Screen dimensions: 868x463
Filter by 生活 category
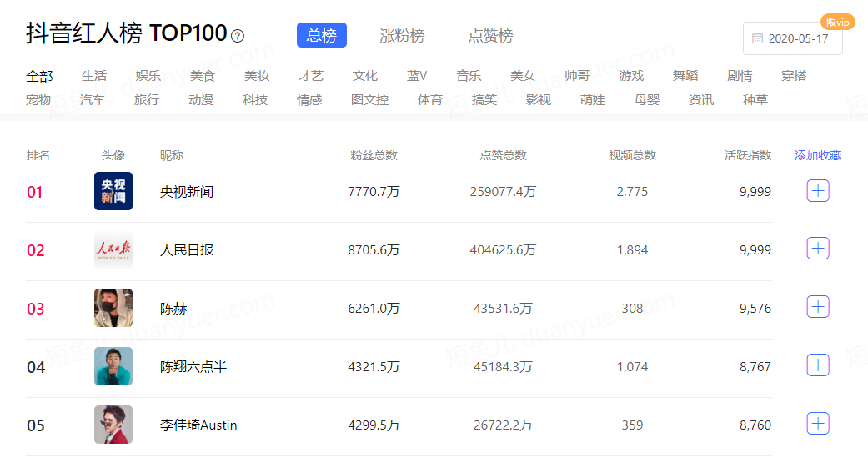[x=94, y=76]
